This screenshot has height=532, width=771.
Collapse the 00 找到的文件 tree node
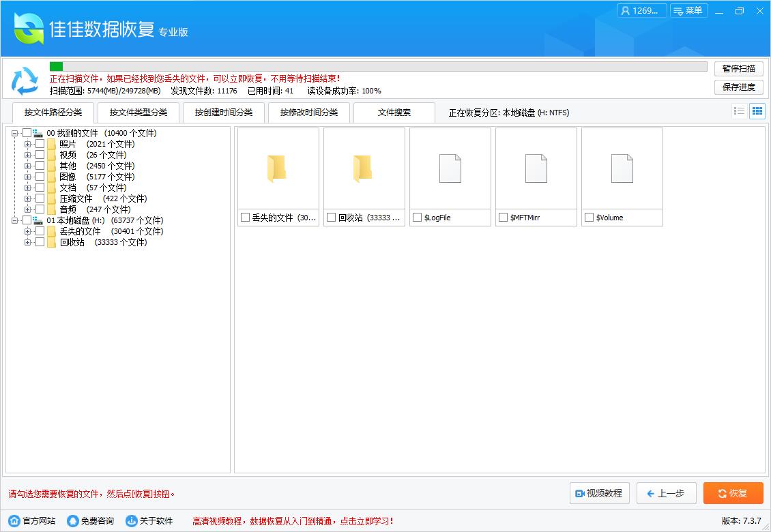click(x=15, y=133)
